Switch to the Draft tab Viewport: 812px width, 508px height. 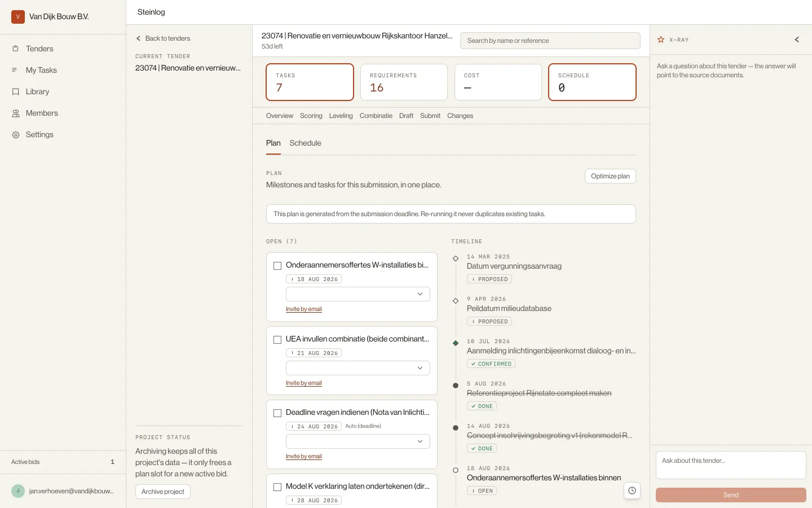(406, 116)
